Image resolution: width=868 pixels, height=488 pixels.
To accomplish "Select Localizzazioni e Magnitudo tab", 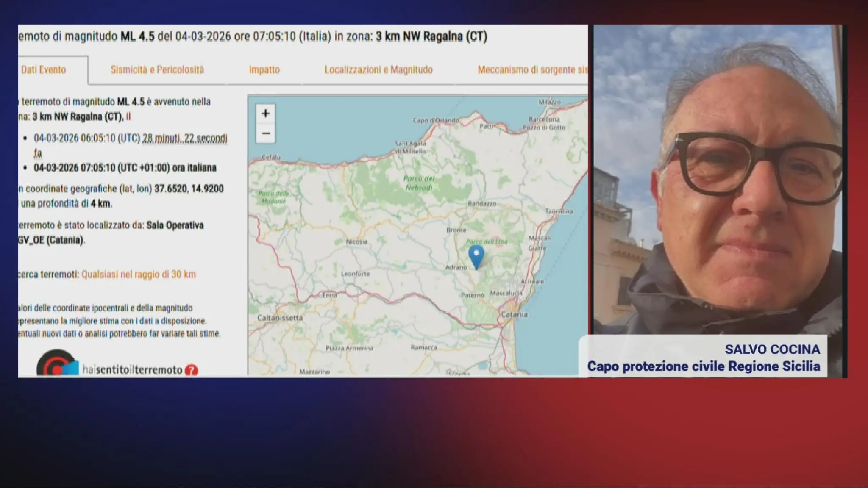I will [x=378, y=69].
